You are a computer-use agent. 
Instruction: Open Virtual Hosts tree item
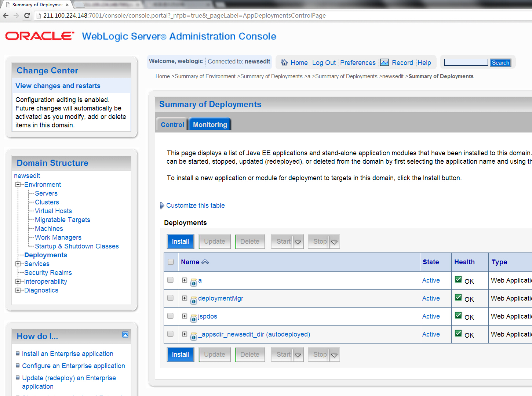(53, 211)
